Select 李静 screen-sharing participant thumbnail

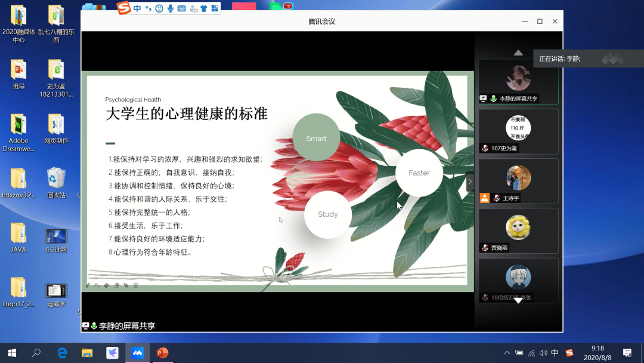click(518, 81)
